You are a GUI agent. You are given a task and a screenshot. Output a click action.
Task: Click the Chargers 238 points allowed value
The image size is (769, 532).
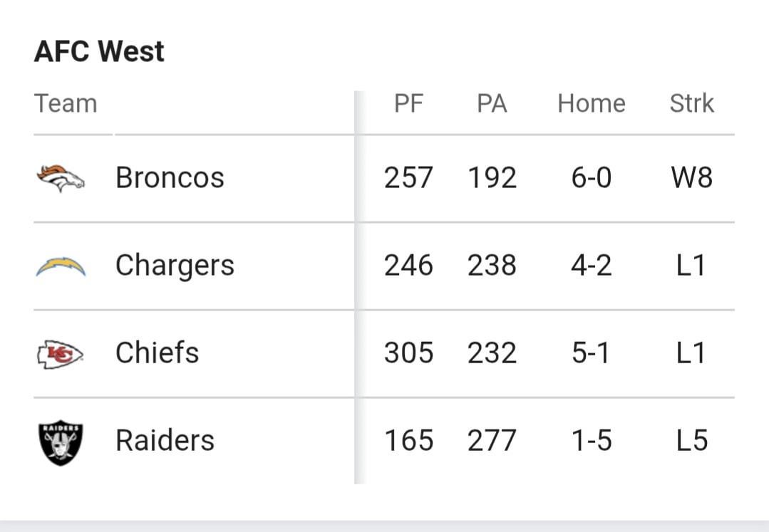pos(492,264)
